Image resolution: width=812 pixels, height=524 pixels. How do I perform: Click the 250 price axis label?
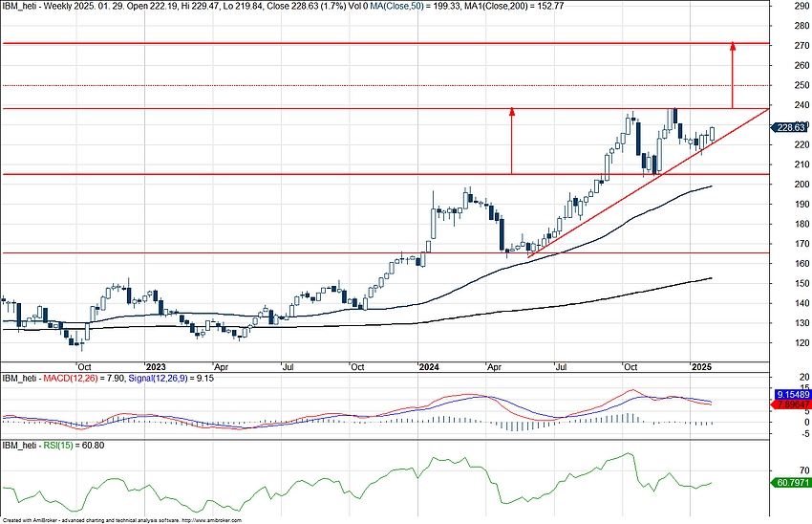tap(801, 85)
